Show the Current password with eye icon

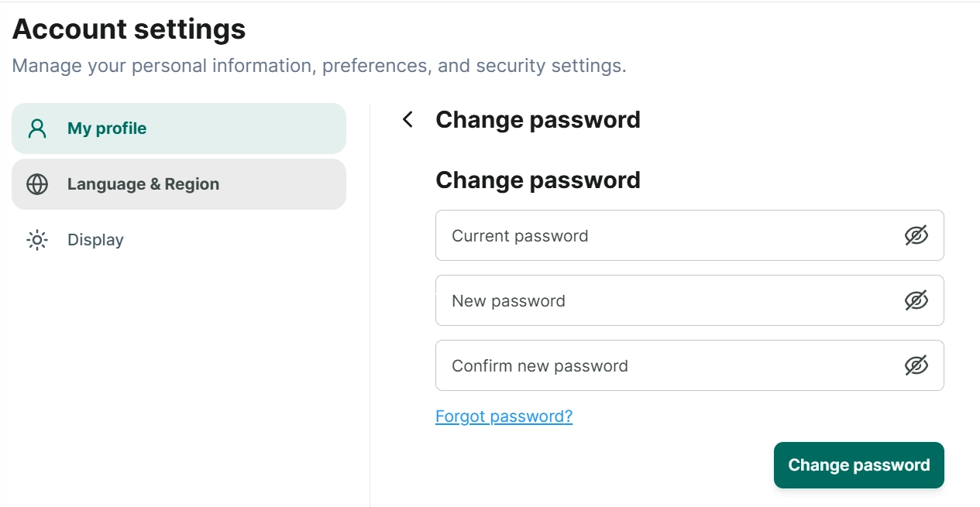(916, 235)
